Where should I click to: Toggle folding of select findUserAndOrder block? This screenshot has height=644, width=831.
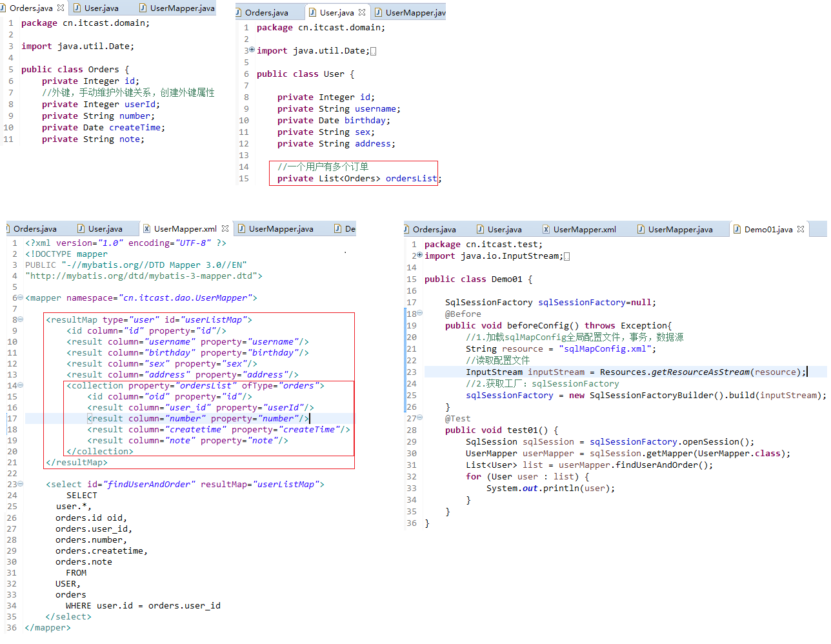[x=21, y=484]
